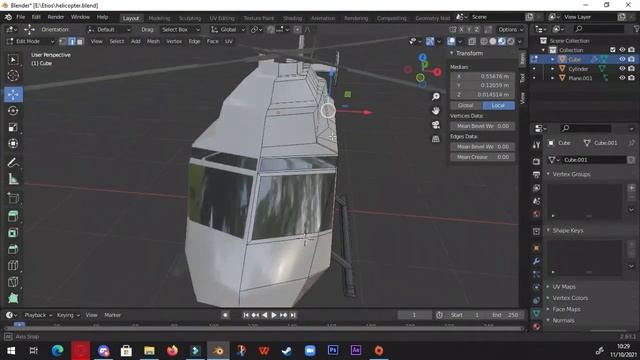Enable face select mode

pyautogui.click(x=80, y=41)
